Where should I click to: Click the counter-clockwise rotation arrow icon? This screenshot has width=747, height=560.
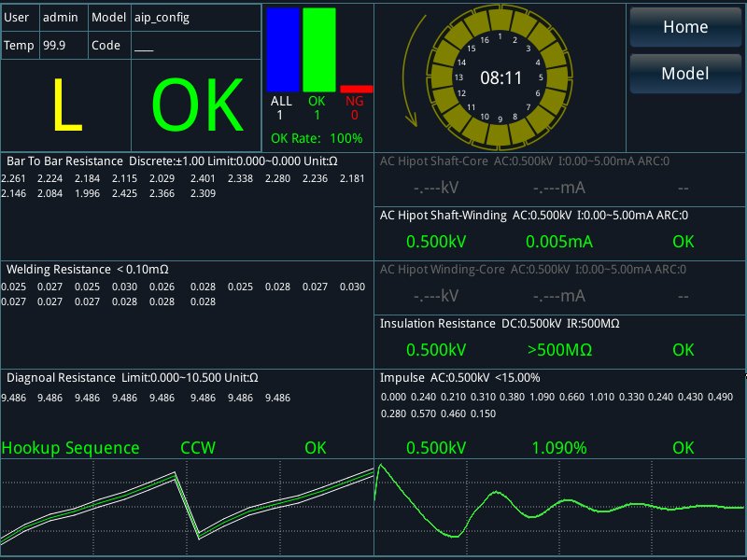pos(414,71)
